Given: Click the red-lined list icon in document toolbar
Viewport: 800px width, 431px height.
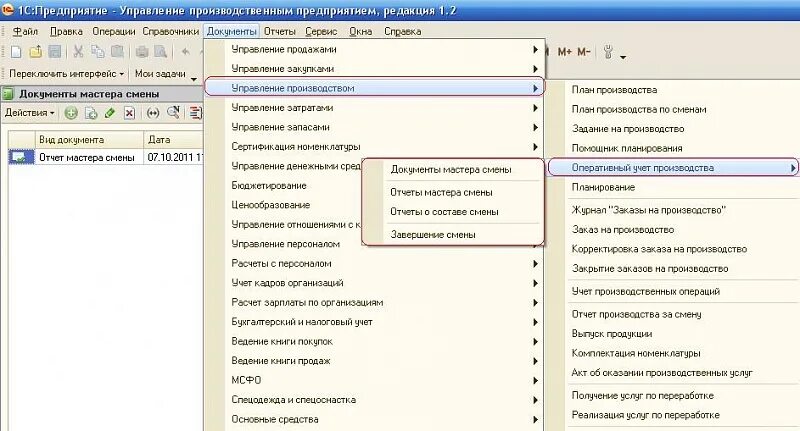Looking at the screenshot, I should 195,113.
